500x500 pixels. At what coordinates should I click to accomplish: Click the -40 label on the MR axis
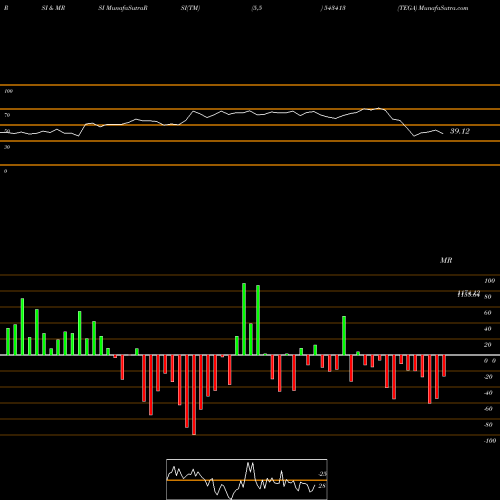point(488,393)
